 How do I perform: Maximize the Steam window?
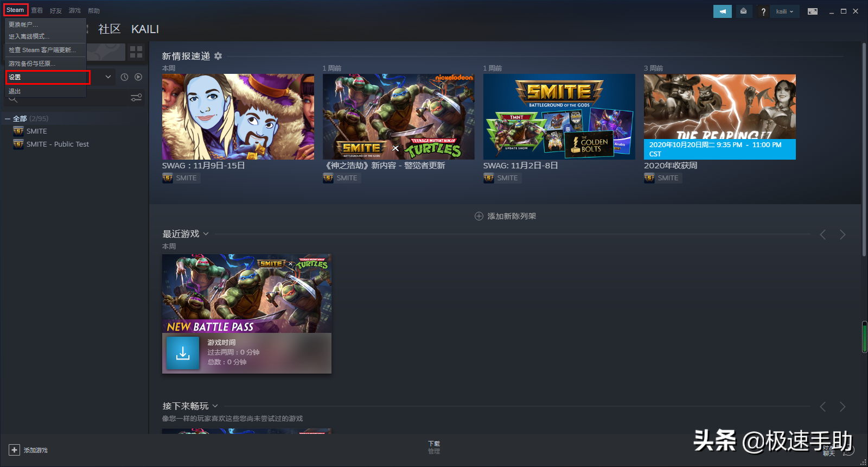[844, 11]
